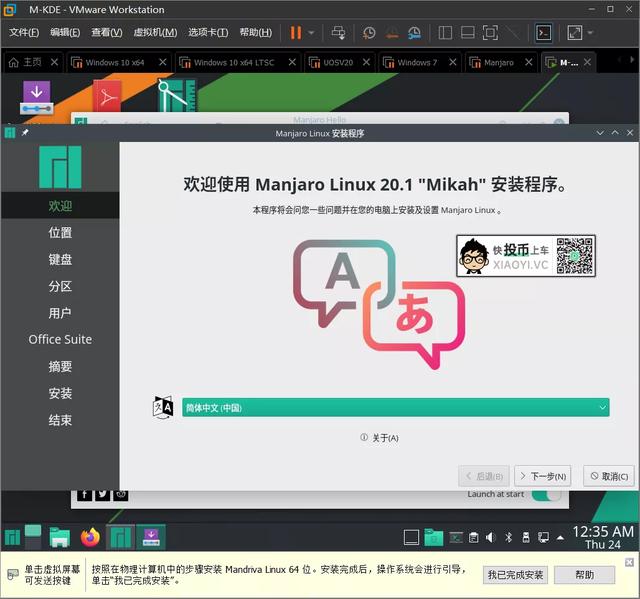Open the 简体中文 (中国) language dropdown
The image size is (640, 599).
396,408
